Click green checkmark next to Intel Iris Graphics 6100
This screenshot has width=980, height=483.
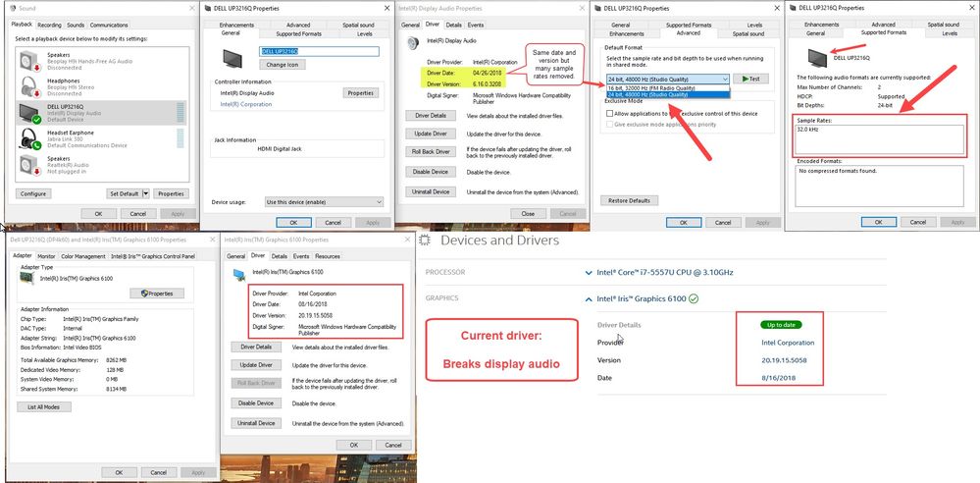pos(694,299)
